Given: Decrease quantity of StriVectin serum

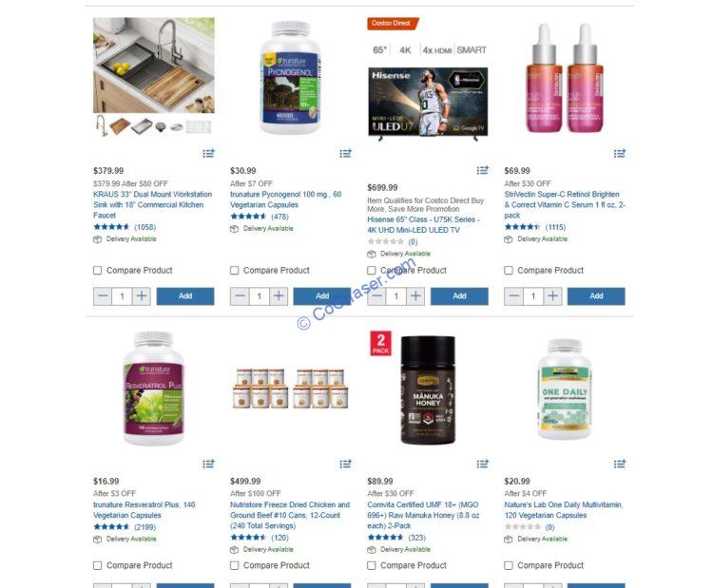Looking at the screenshot, I should click(x=513, y=296).
